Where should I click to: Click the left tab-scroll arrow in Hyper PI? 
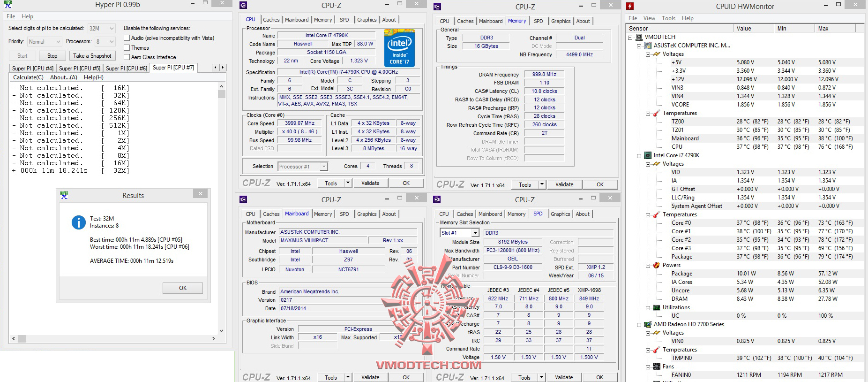click(216, 68)
